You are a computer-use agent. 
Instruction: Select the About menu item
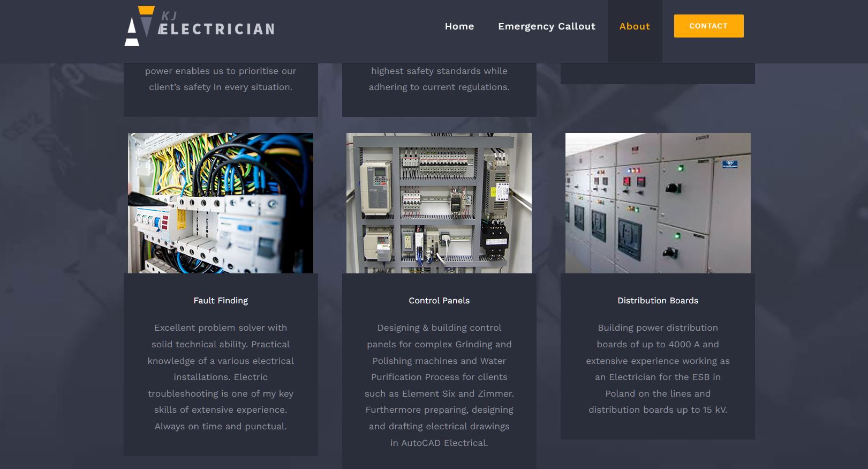click(x=635, y=26)
